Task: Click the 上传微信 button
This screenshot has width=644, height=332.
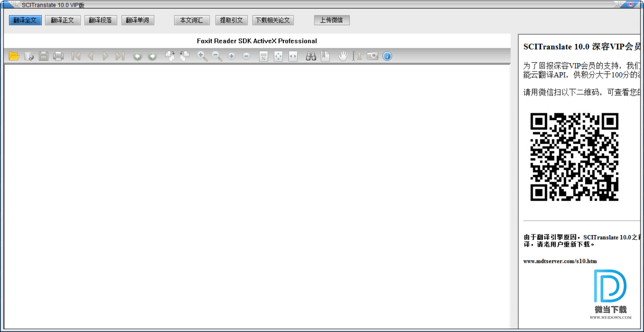Action: pyautogui.click(x=332, y=20)
